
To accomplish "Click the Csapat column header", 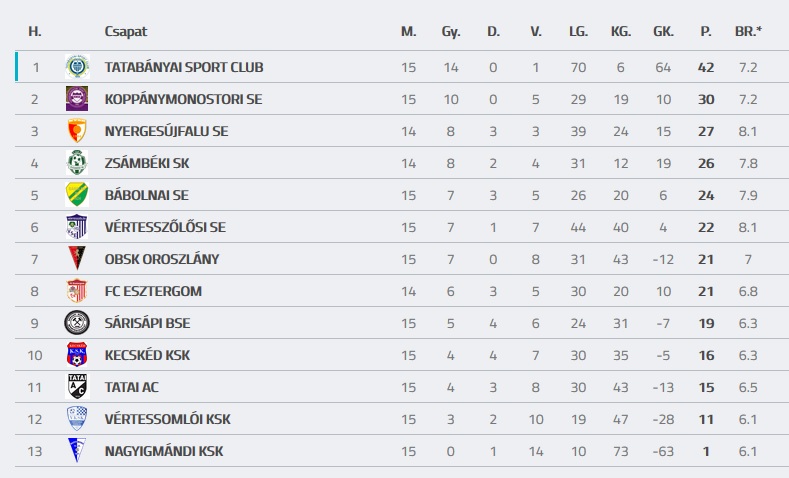I will point(126,31).
